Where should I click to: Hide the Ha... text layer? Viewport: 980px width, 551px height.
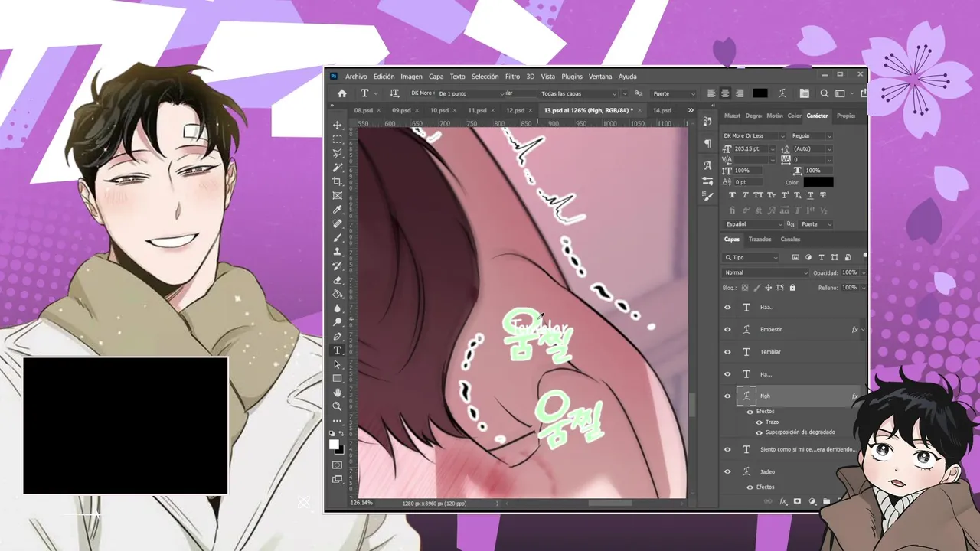coord(727,374)
